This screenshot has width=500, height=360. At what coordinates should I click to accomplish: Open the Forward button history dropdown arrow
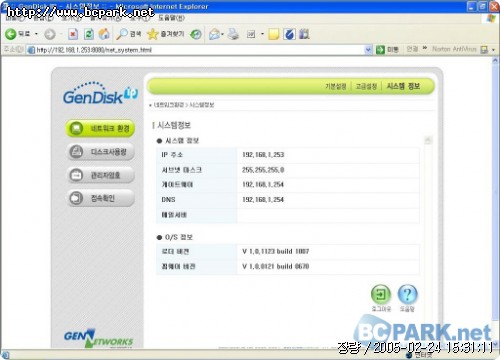tap(61, 34)
